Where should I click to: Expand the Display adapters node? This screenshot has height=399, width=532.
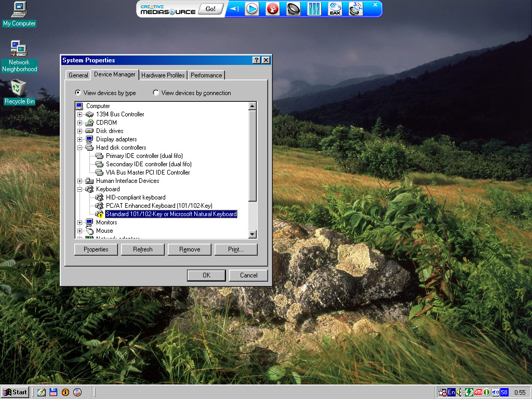pyautogui.click(x=79, y=139)
